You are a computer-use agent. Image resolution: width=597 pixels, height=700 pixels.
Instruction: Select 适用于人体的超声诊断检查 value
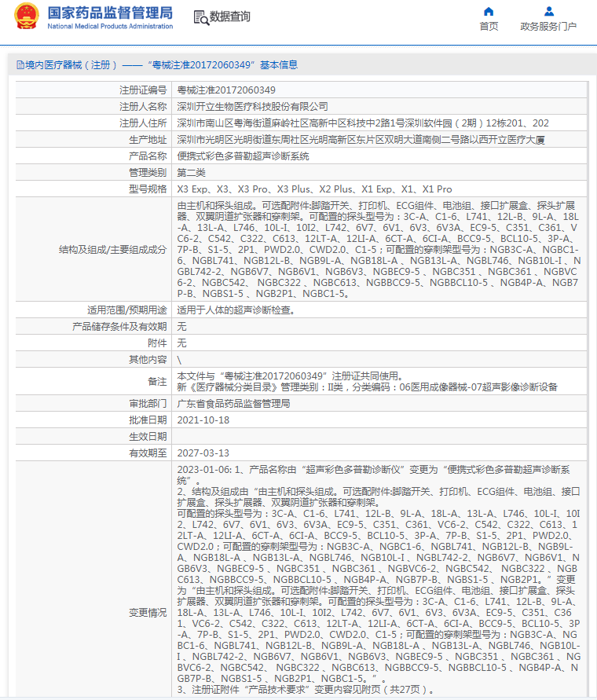click(236, 310)
